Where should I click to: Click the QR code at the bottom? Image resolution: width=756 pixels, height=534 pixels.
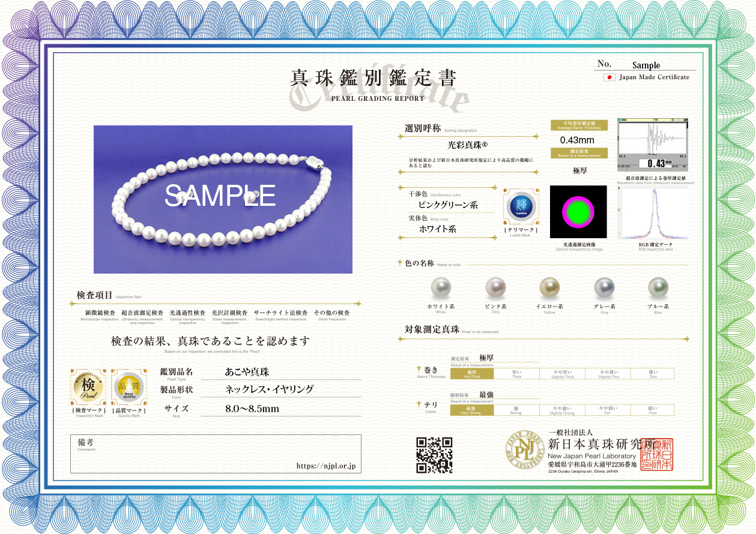pyautogui.click(x=434, y=455)
